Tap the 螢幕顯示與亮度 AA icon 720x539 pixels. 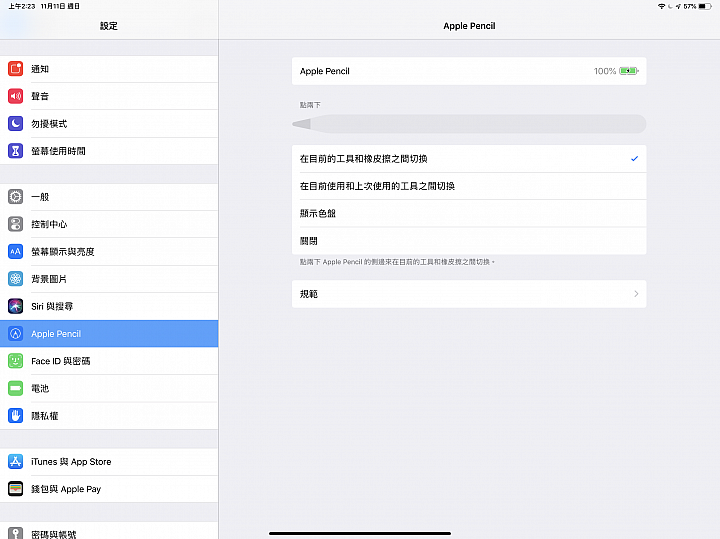coord(16,252)
